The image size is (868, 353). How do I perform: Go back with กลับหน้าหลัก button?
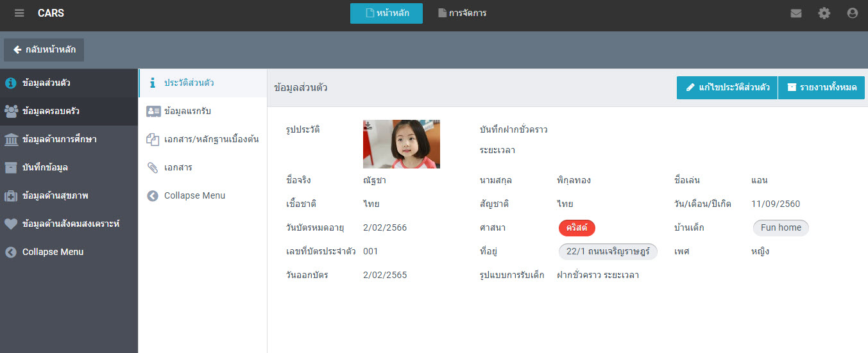[x=44, y=50]
